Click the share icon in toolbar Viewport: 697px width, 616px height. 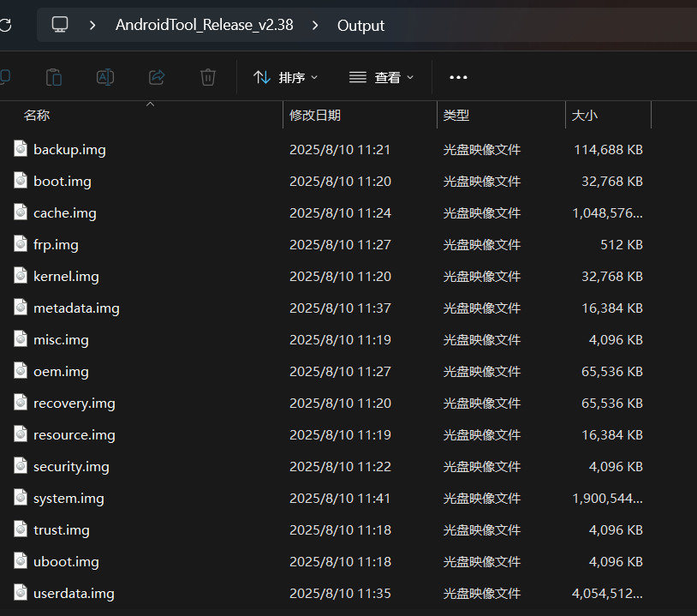point(157,77)
